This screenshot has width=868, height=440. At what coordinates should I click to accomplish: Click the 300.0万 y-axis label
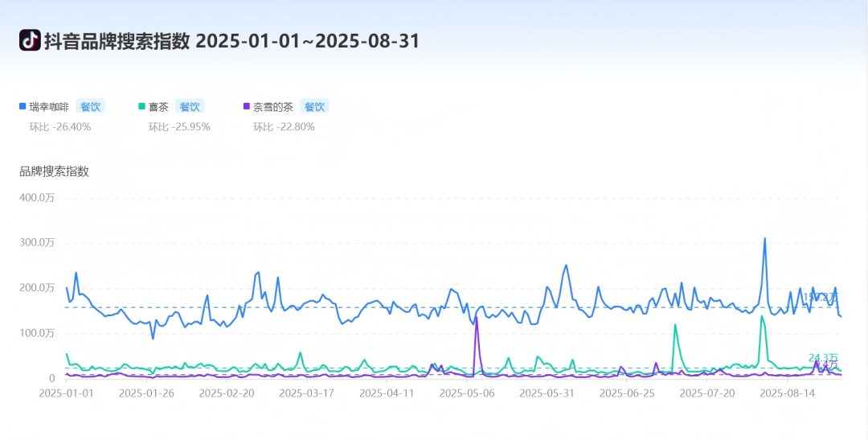click(37, 243)
